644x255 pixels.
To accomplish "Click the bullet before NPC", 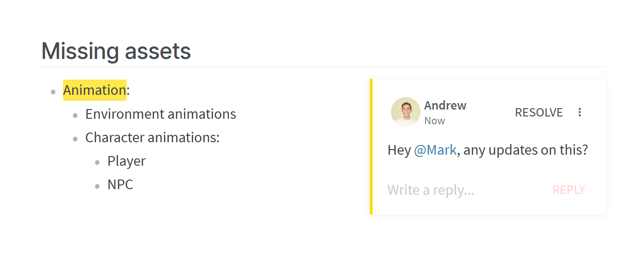I will point(98,185).
